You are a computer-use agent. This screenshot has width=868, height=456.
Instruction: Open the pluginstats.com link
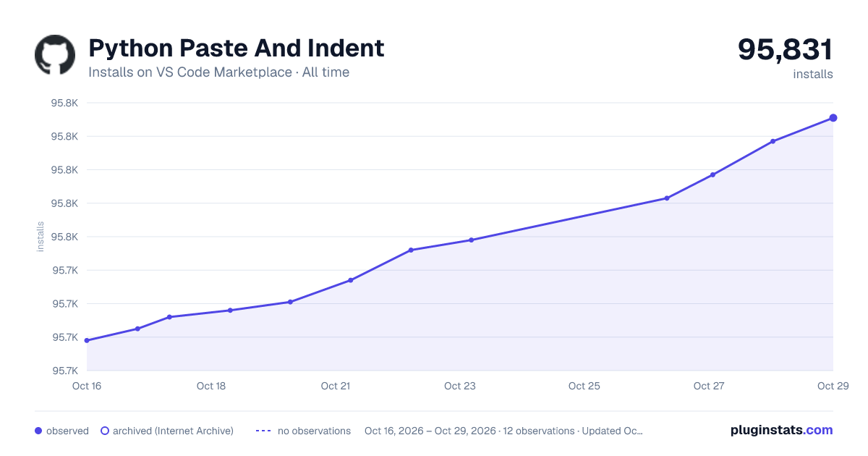coord(782,430)
